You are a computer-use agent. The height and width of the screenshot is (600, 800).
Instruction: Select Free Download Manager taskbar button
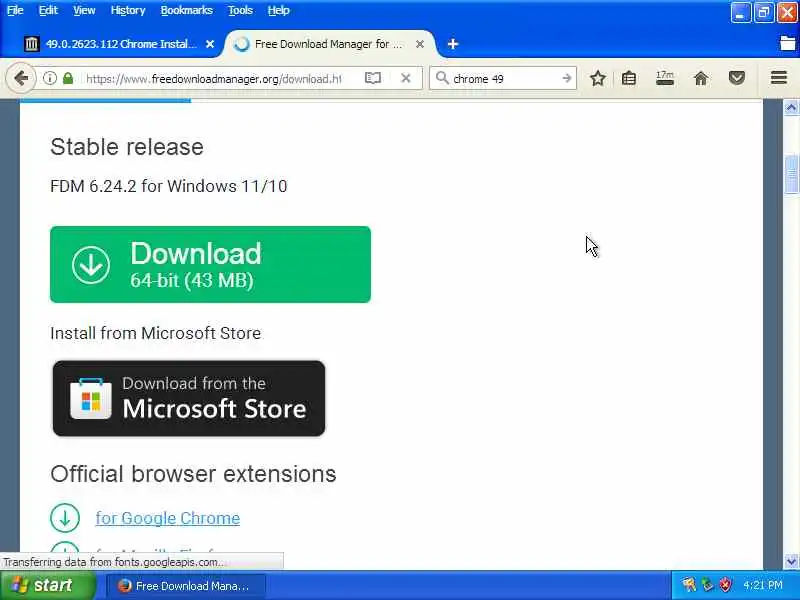[x=186, y=586]
